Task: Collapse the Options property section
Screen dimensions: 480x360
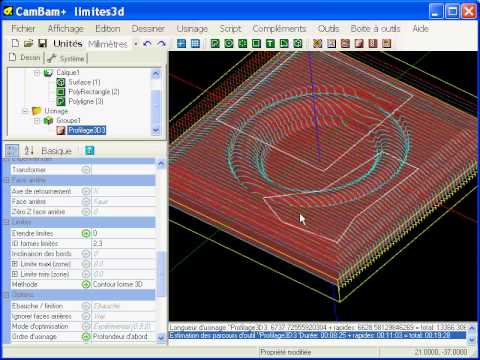Action: click(6, 295)
